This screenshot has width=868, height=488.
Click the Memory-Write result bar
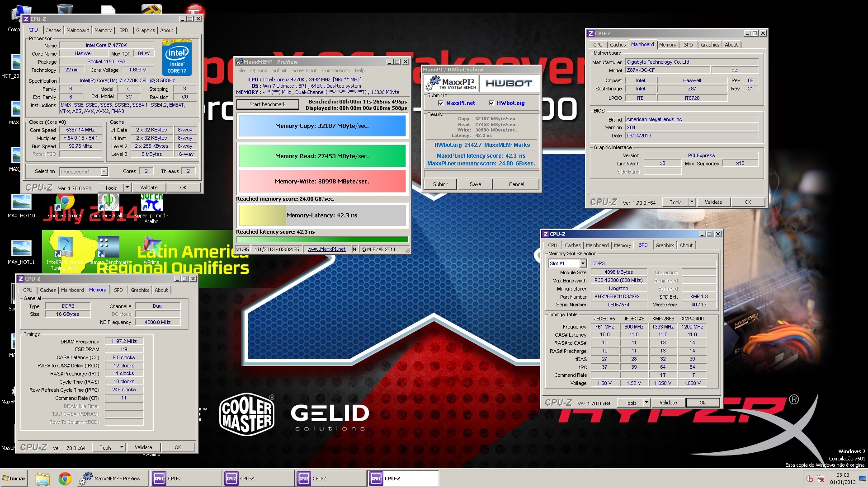[x=322, y=182]
